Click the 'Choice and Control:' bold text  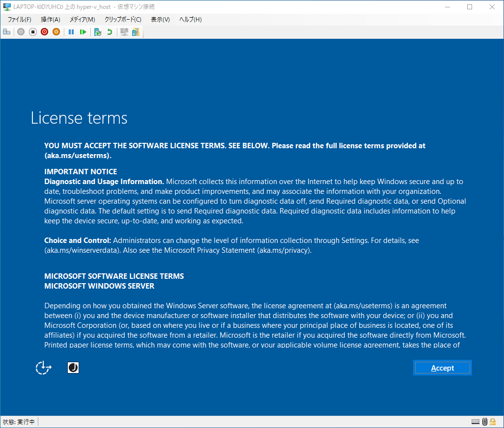click(78, 240)
